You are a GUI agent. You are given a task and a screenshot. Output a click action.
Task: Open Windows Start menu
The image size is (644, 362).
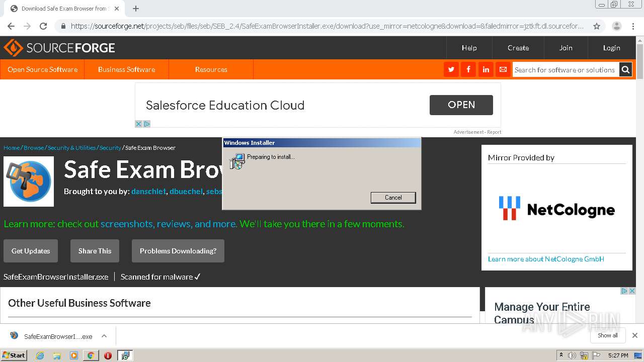tap(14, 355)
